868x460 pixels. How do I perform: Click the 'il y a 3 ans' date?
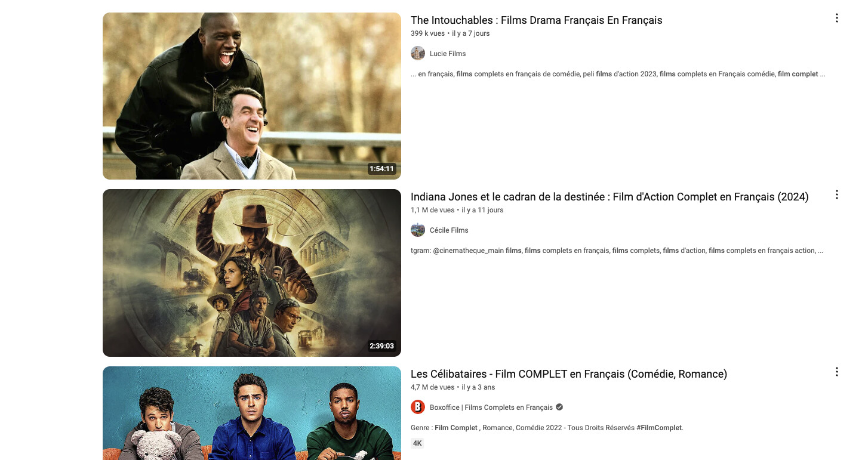pyautogui.click(x=478, y=387)
